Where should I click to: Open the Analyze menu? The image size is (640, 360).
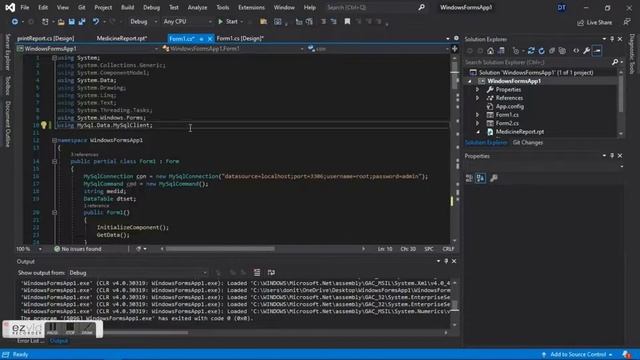(x=197, y=7)
